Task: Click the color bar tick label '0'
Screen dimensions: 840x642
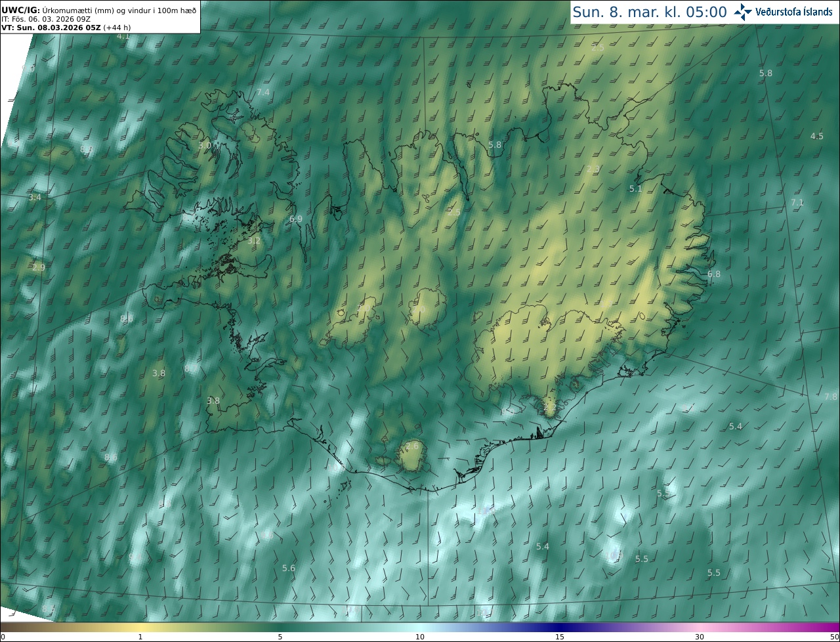Action: tap(3, 637)
